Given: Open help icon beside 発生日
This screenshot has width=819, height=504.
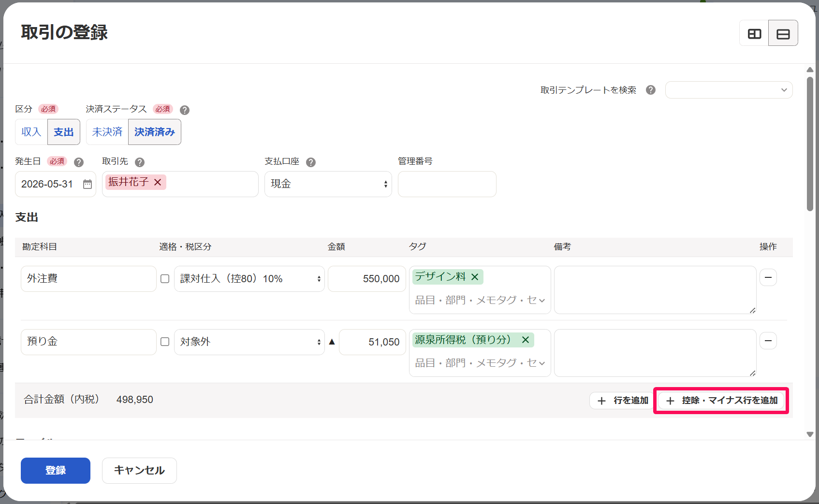Looking at the screenshot, I should (79, 162).
